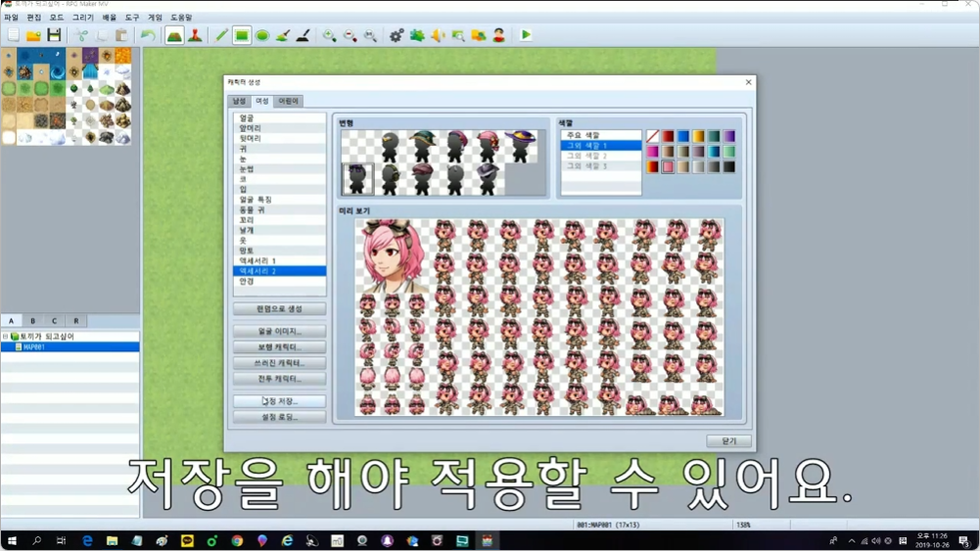Image resolution: width=980 pixels, height=551 pixels.
Task: Open the Event Searcher icon
Action: [458, 35]
